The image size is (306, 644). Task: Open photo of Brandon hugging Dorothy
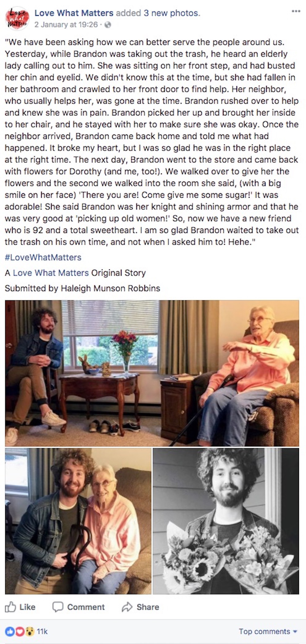coord(78,521)
